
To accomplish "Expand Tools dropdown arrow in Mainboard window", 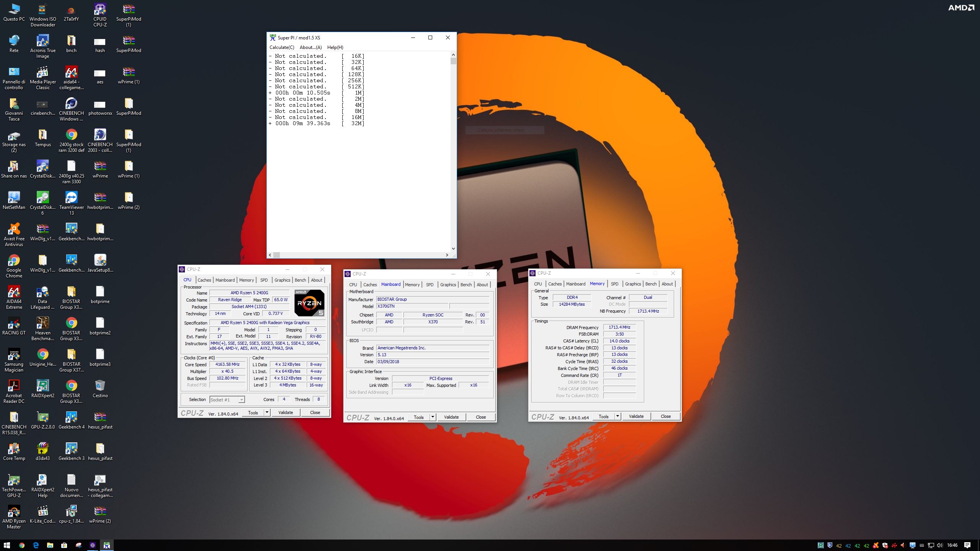I will point(433,417).
